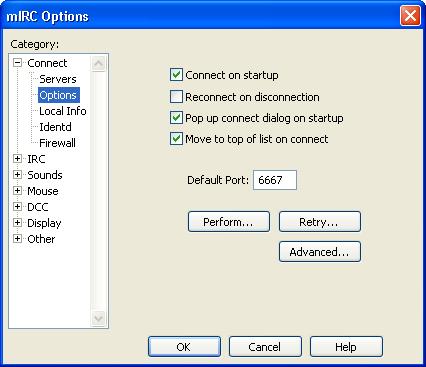The height and width of the screenshot is (367, 426).
Task: Expand the Mouse category
Action: (x=17, y=191)
